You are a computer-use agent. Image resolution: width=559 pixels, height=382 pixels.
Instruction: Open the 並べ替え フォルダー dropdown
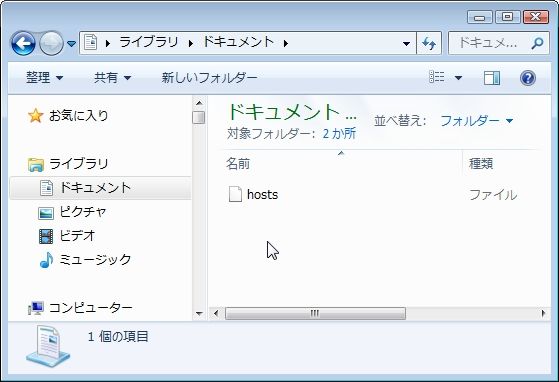(x=477, y=121)
